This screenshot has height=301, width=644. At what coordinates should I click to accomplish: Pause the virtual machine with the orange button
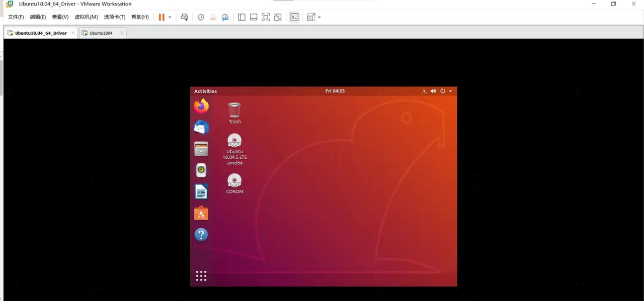tap(162, 17)
